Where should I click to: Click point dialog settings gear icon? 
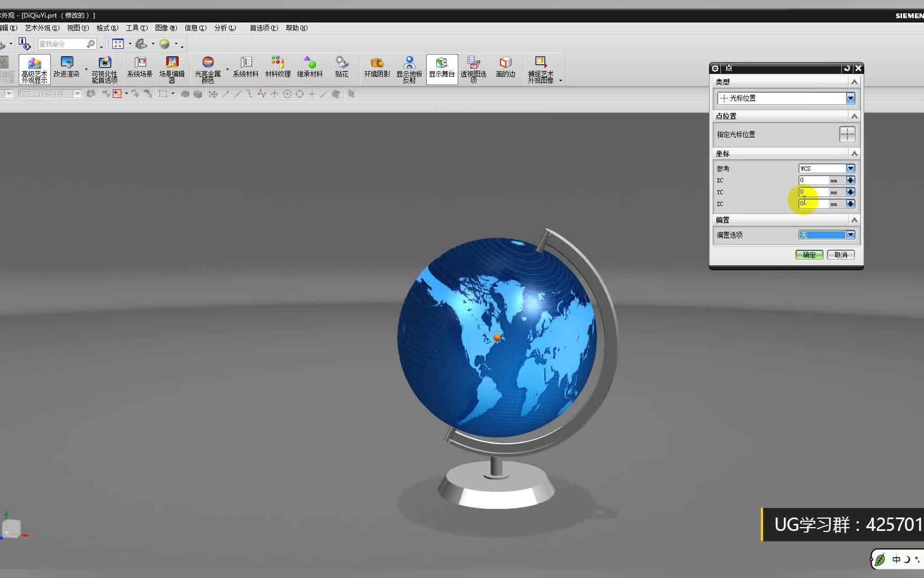tap(715, 68)
